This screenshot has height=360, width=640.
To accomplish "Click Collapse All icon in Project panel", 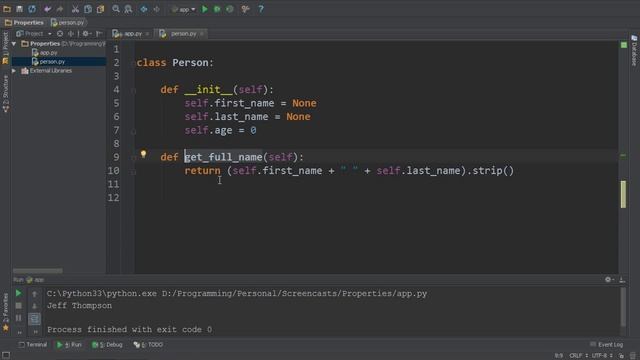I will click(71, 33).
